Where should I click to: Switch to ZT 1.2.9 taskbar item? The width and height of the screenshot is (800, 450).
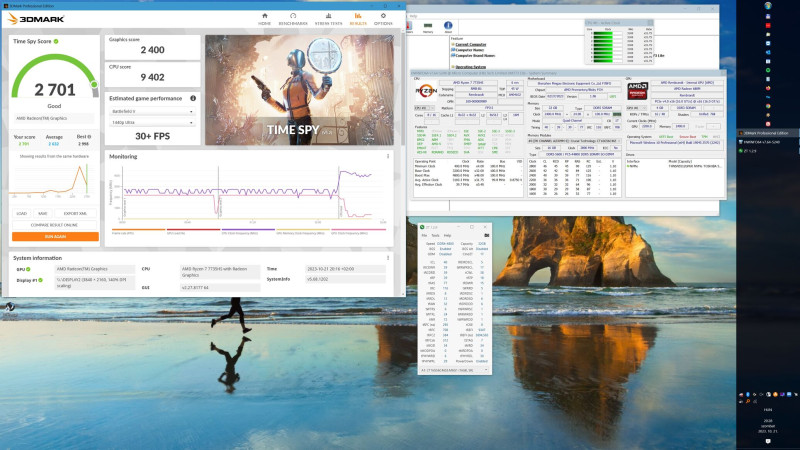pos(768,151)
